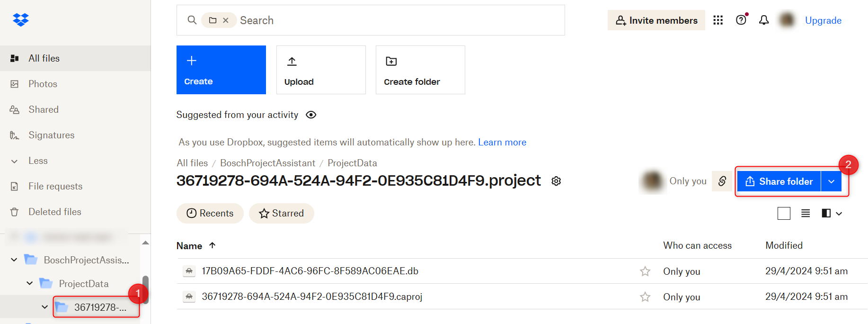Open folder settings gear icon

pyautogui.click(x=556, y=181)
